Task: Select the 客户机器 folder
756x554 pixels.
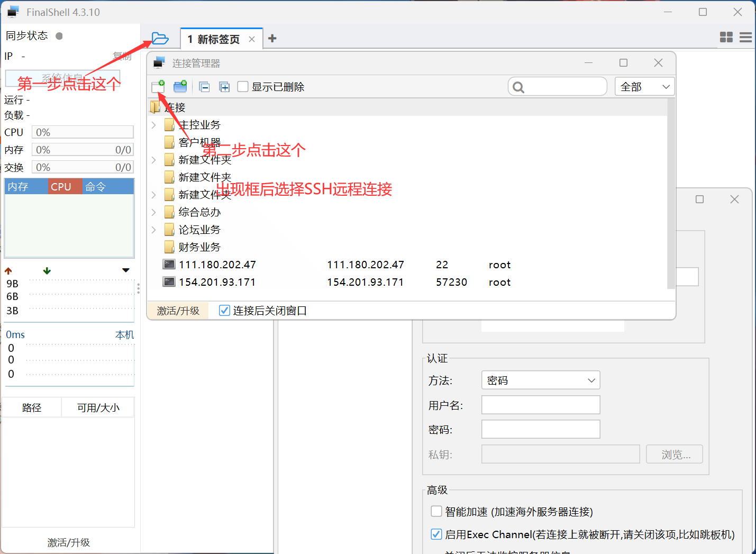Action: point(199,142)
